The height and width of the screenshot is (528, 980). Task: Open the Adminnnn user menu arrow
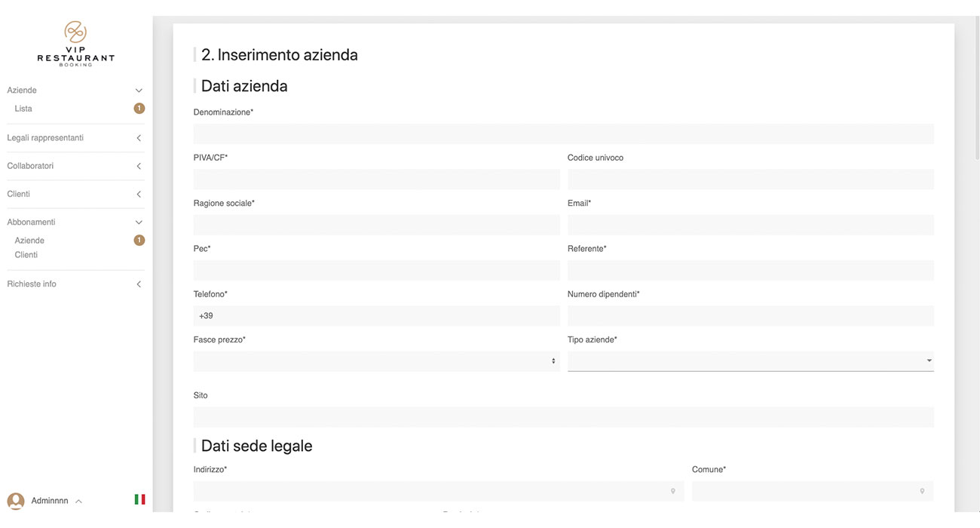point(79,502)
